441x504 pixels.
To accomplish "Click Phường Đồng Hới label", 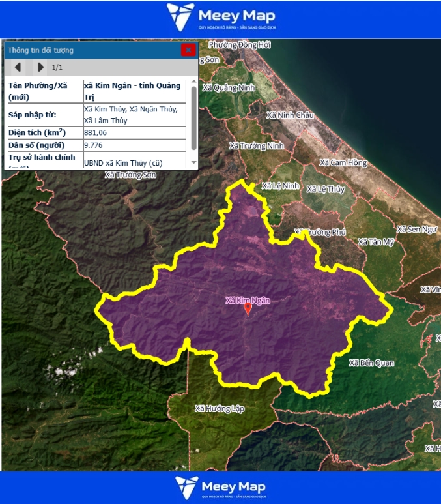I will point(240,45).
